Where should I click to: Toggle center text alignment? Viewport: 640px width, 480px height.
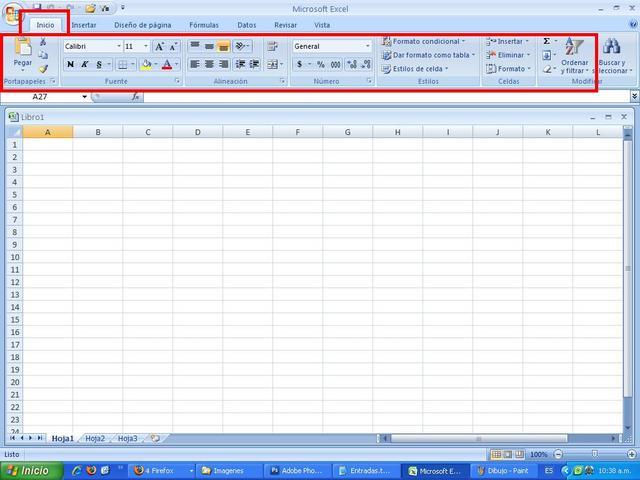pos(210,64)
